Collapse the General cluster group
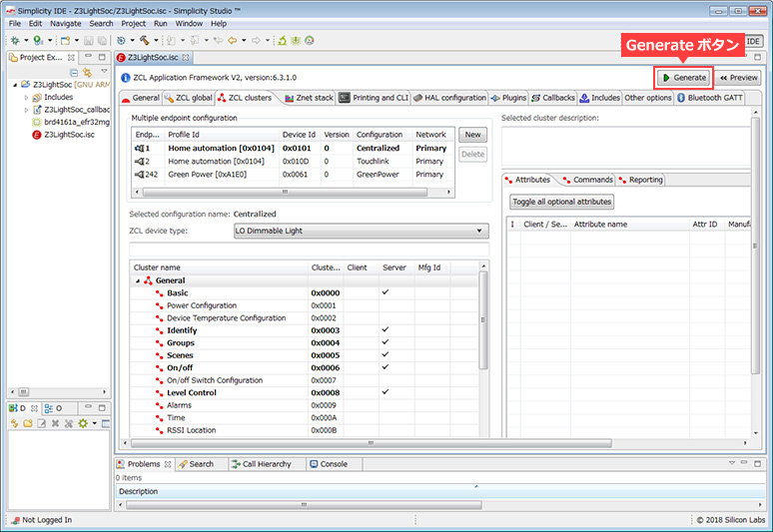 [x=138, y=280]
